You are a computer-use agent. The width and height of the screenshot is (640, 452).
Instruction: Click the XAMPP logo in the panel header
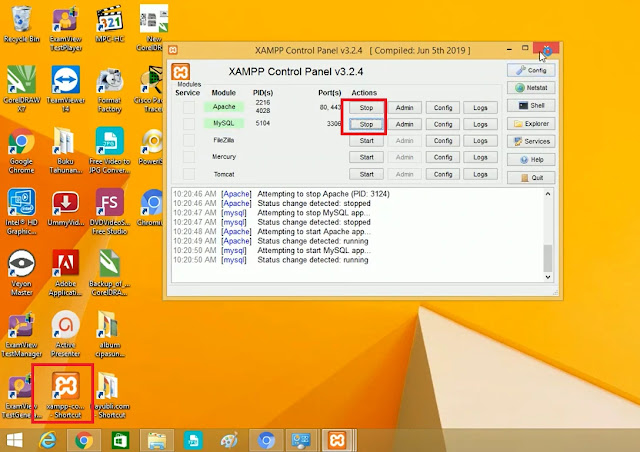[180, 72]
